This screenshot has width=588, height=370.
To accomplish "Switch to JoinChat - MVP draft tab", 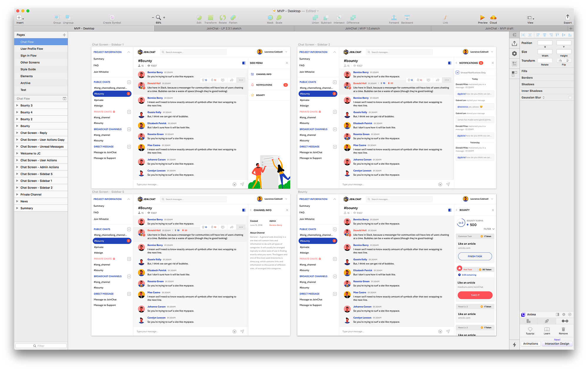I will pyautogui.click(x=499, y=29).
